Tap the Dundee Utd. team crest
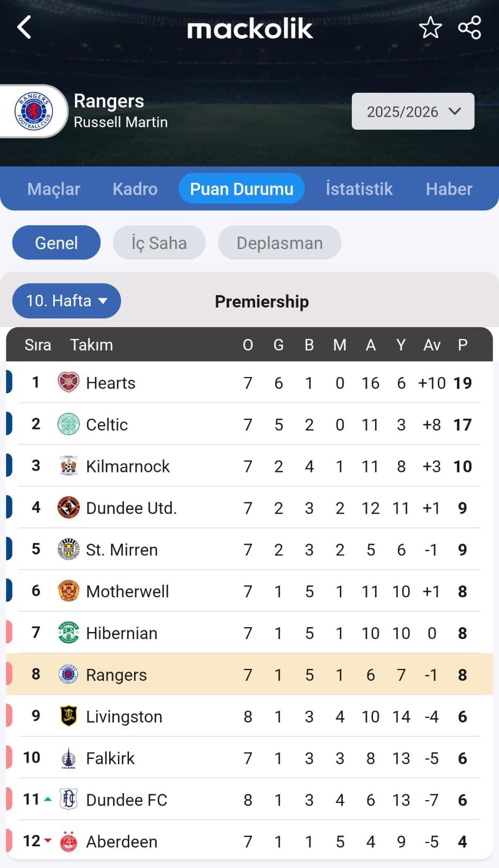 [x=68, y=508]
